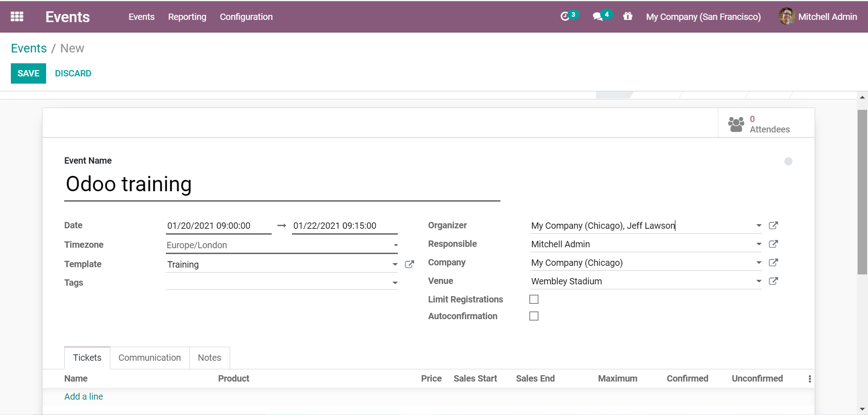The height and width of the screenshot is (415, 868).
Task: Go to Events breadcrumb link
Action: [x=29, y=48]
